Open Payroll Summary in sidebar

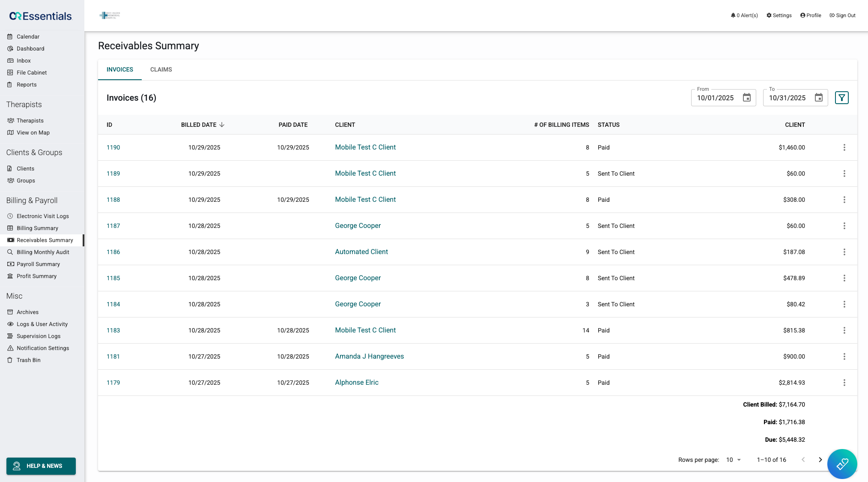coord(38,264)
